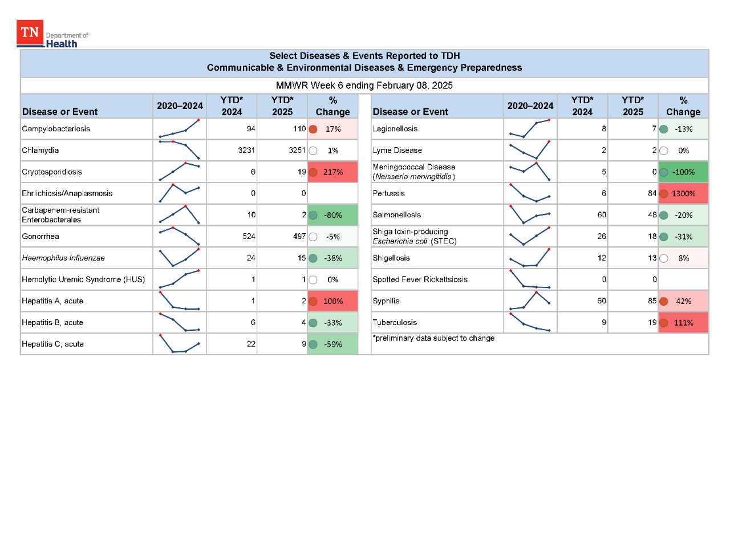Image resolution: width=730 pixels, height=560 pixels.
Task: Select the orange 17% indicator beside Campylobacteriosis
Action: pos(313,129)
